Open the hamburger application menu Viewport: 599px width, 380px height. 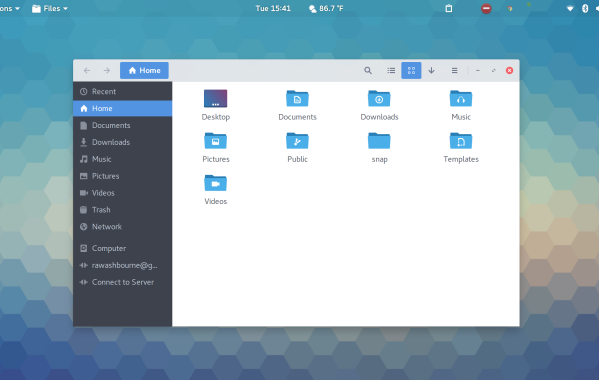(454, 70)
